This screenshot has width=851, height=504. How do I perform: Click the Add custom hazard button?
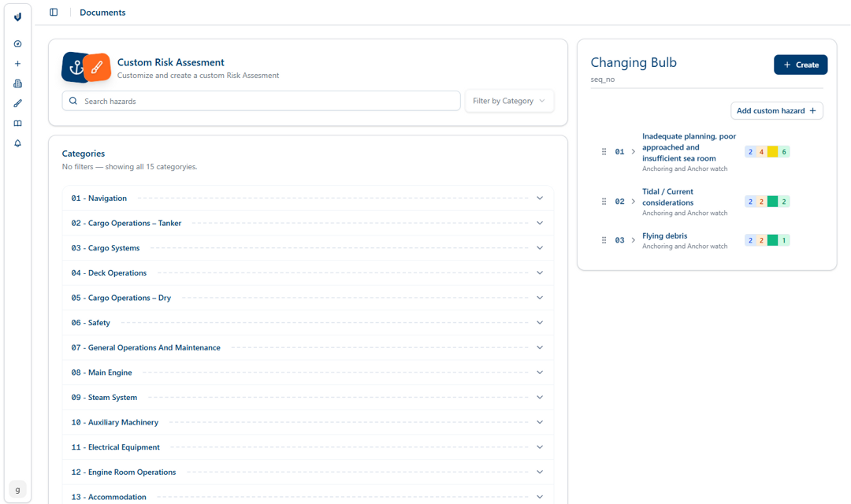point(776,110)
